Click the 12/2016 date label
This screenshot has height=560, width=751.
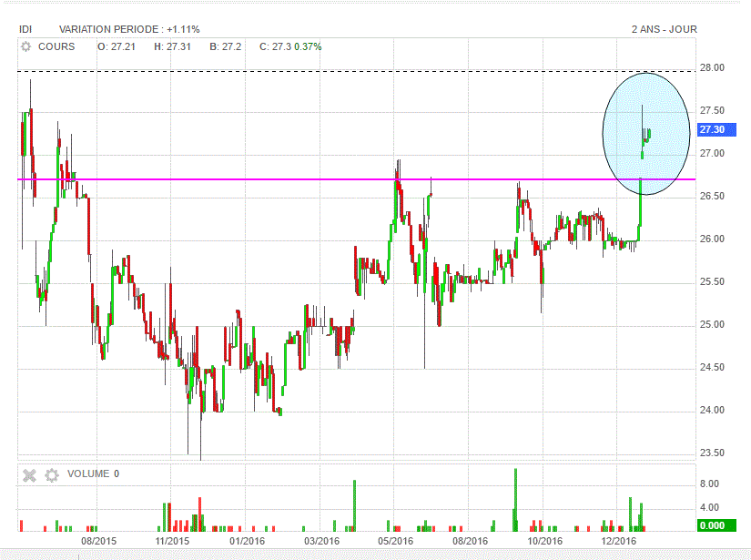coord(619,541)
